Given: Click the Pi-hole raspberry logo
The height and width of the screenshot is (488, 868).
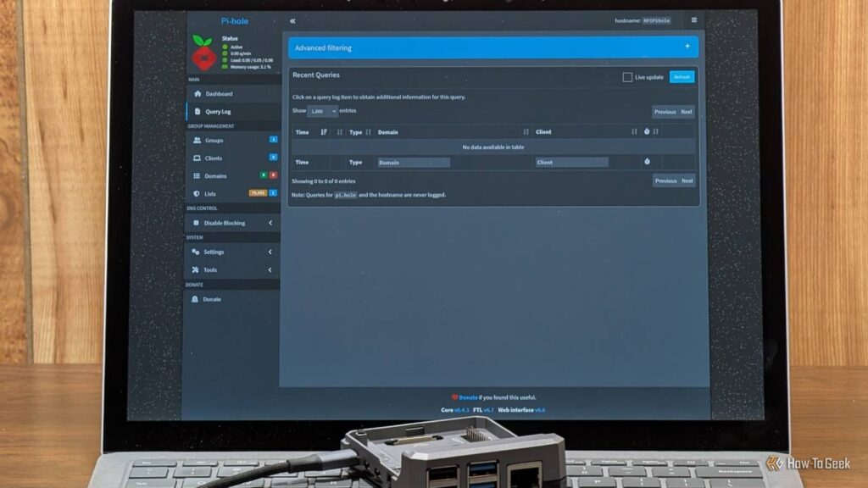Looking at the screenshot, I should coord(203,53).
